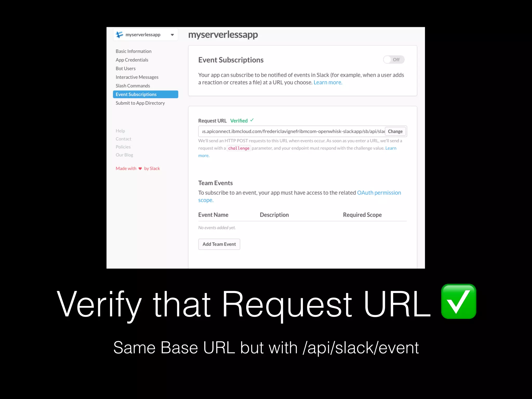Select Interactive Messages in sidebar

137,77
